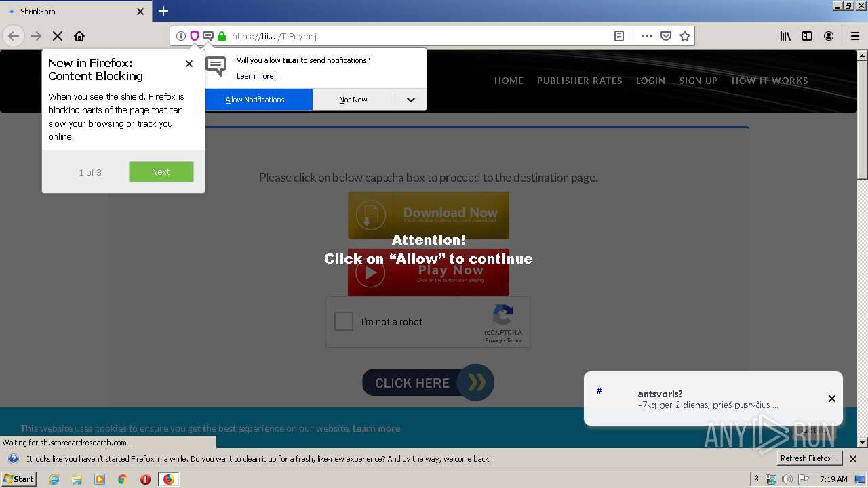Select the ShrinkEarn tab
The width and height of the screenshot is (868, 488).
[x=75, y=12]
